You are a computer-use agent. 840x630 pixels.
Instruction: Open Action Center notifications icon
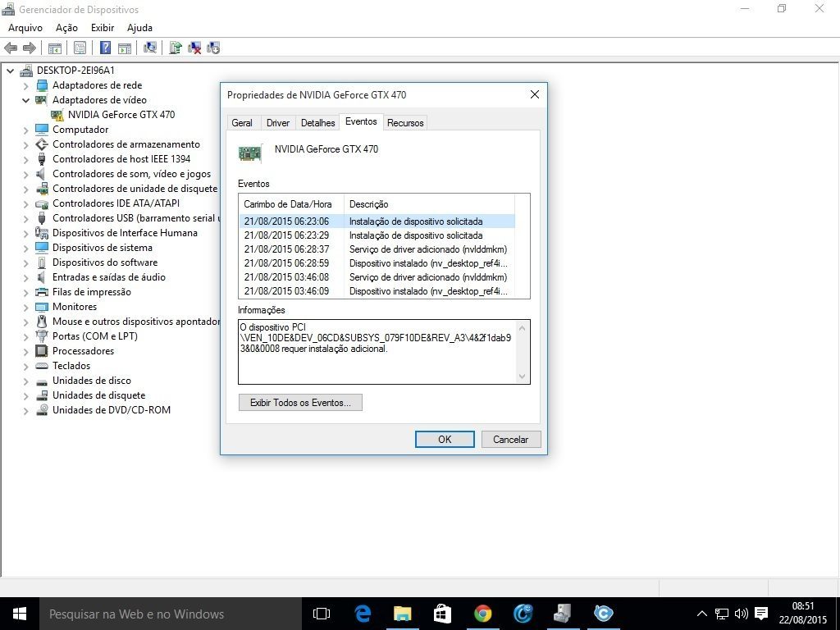pos(761,614)
